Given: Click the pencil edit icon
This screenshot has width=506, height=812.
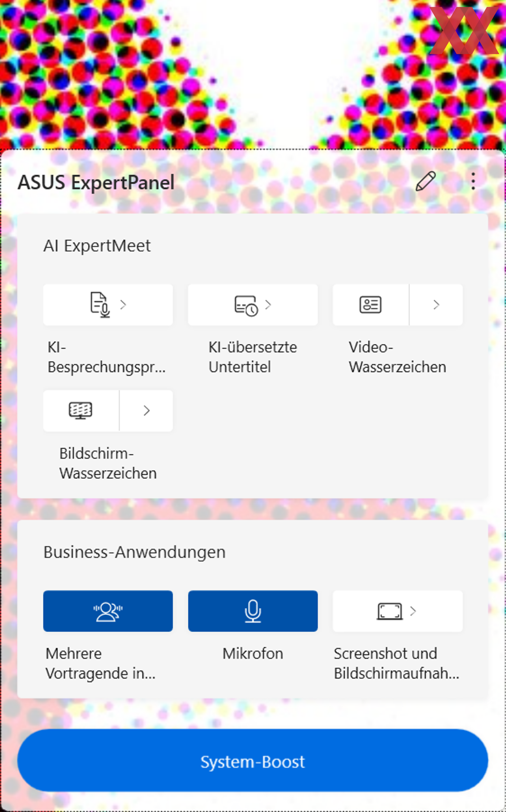Looking at the screenshot, I should [426, 181].
